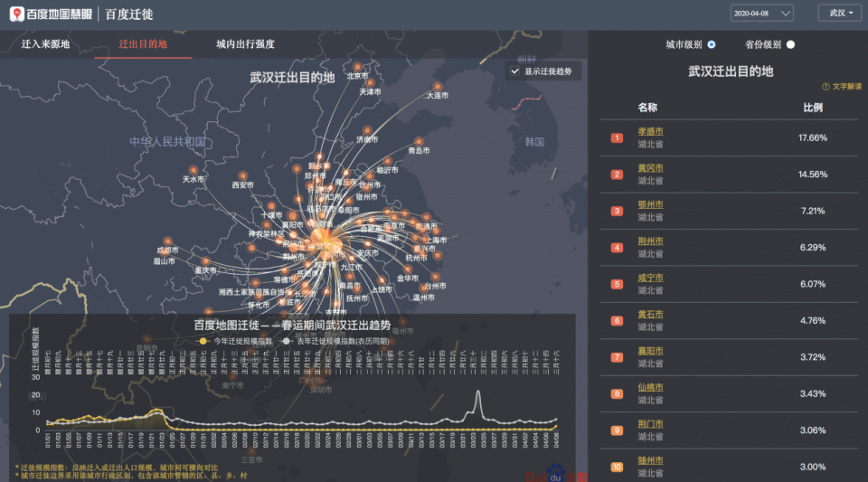
Task: Click the rank 5 badge icon
Action: [617, 284]
